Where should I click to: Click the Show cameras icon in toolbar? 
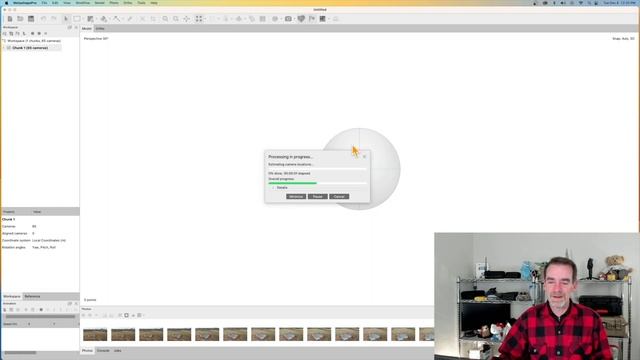click(288, 19)
